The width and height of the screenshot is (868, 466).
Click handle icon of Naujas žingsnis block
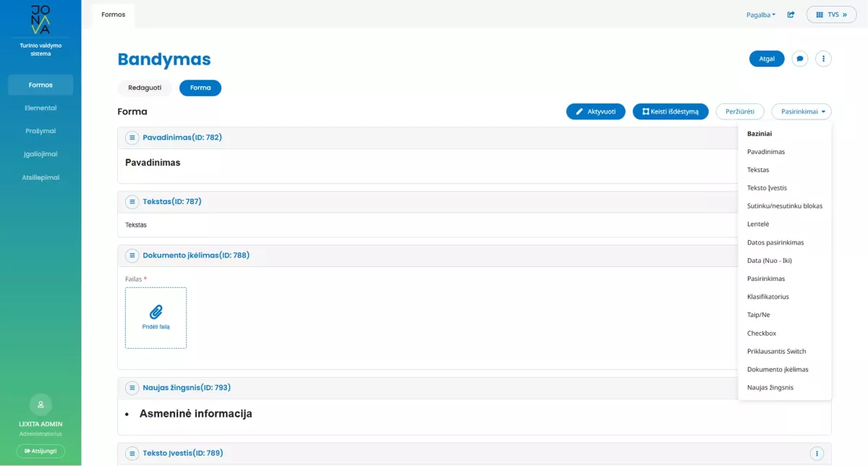pyautogui.click(x=132, y=388)
